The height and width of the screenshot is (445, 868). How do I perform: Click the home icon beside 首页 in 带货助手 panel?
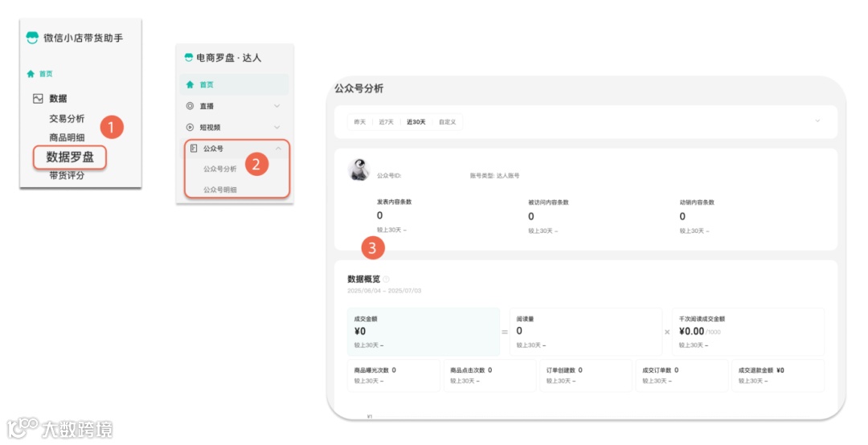(x=31, y=74)
